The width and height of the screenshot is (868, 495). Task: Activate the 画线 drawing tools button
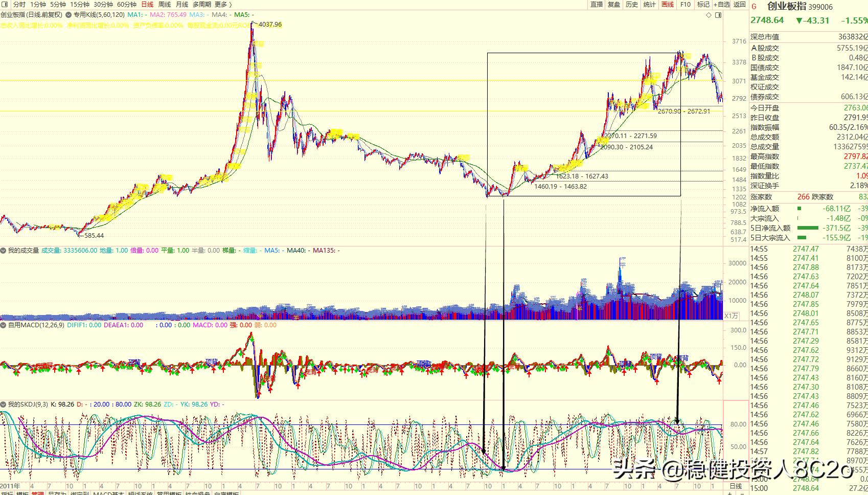pyautogui.click(x=668, y=4)
